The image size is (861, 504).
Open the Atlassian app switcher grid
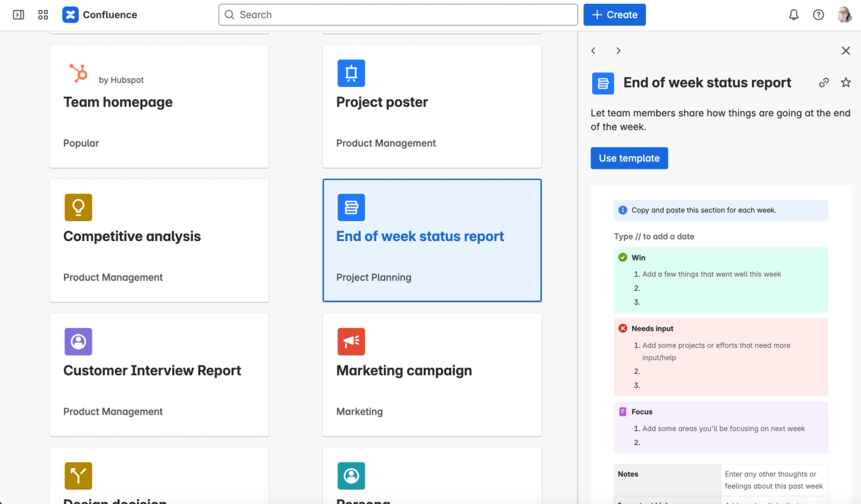point(43,15)
